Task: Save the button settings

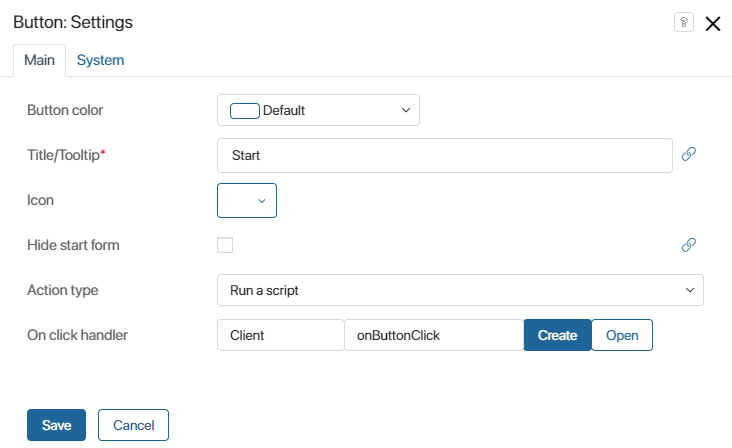Action: click(56, 425)
